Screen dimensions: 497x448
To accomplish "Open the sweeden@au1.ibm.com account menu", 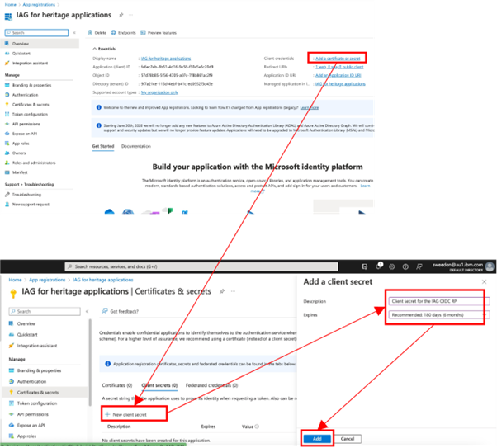I will click(463, 266).
